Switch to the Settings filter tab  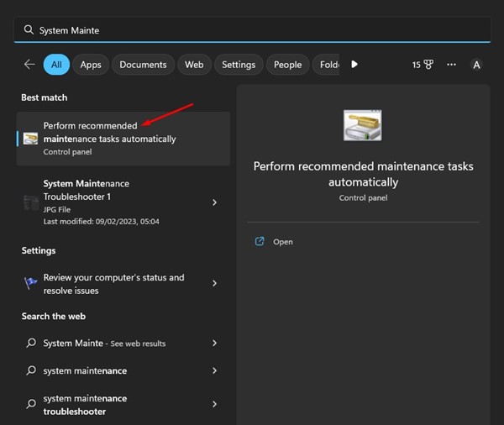click(239, 65)
